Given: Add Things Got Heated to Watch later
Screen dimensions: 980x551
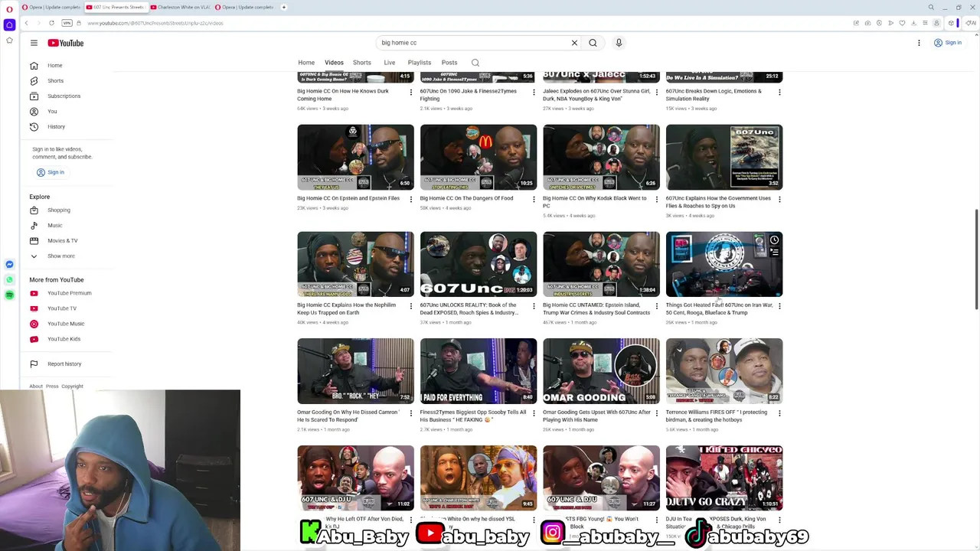Looking at the screenshot, I should pyautogui.click(x=774, y=240).
